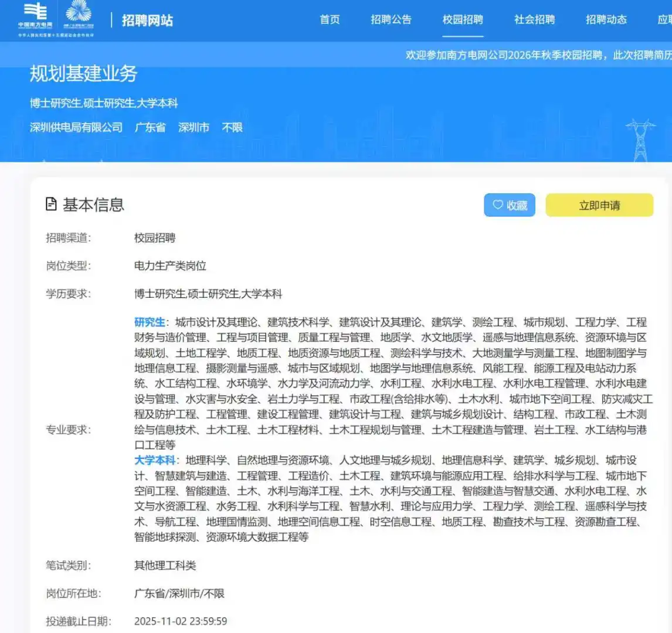Click the 基本信息 section heading
Screen dimensions: 672x633
click(93, 205)
